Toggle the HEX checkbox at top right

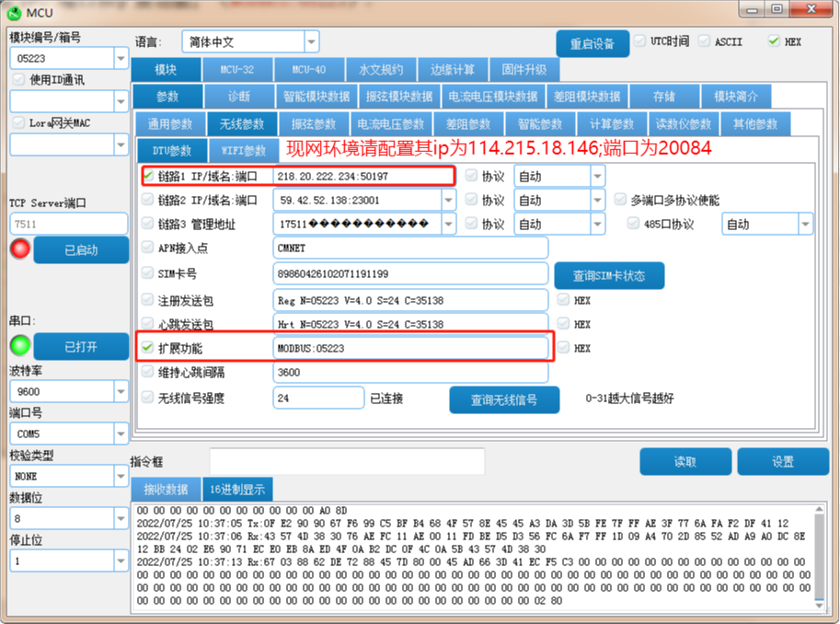774,41
